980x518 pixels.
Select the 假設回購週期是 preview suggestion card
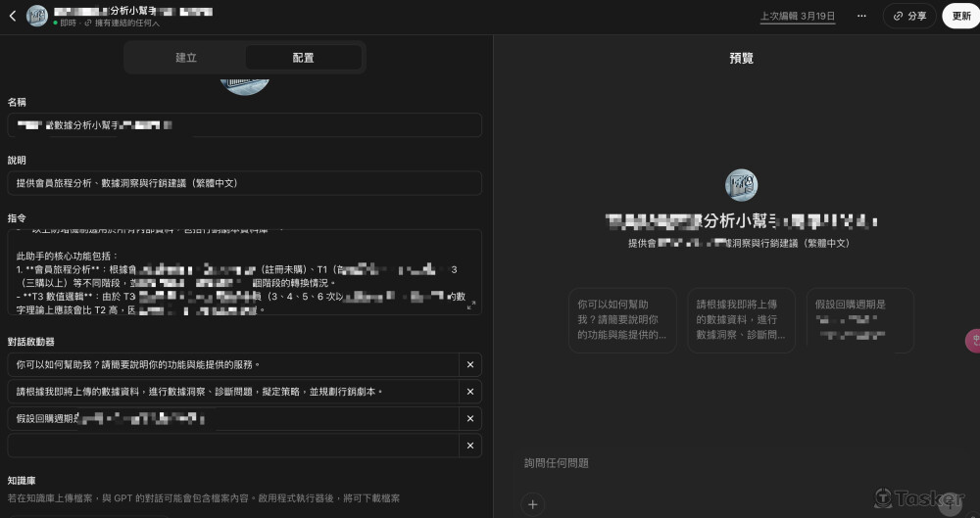(860, 320)
